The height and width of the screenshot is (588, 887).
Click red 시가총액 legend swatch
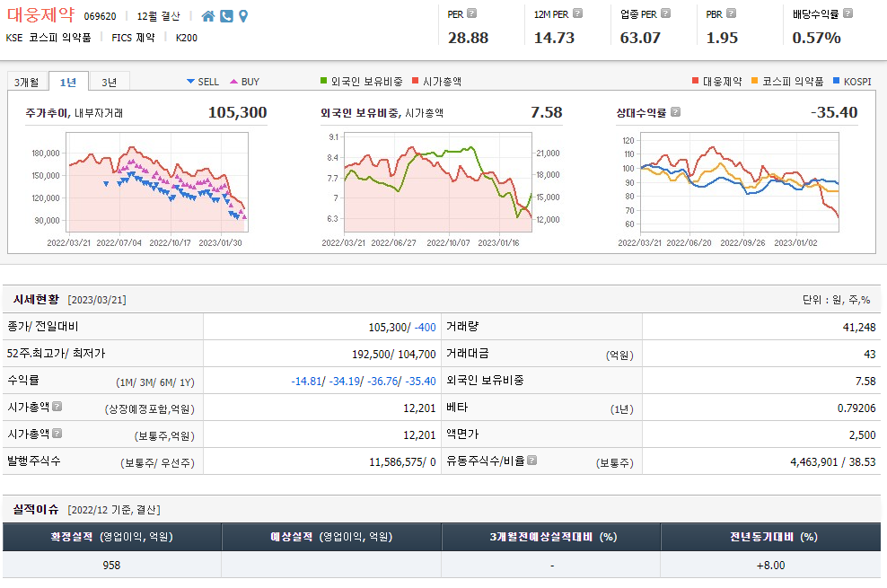pos(415,81)
